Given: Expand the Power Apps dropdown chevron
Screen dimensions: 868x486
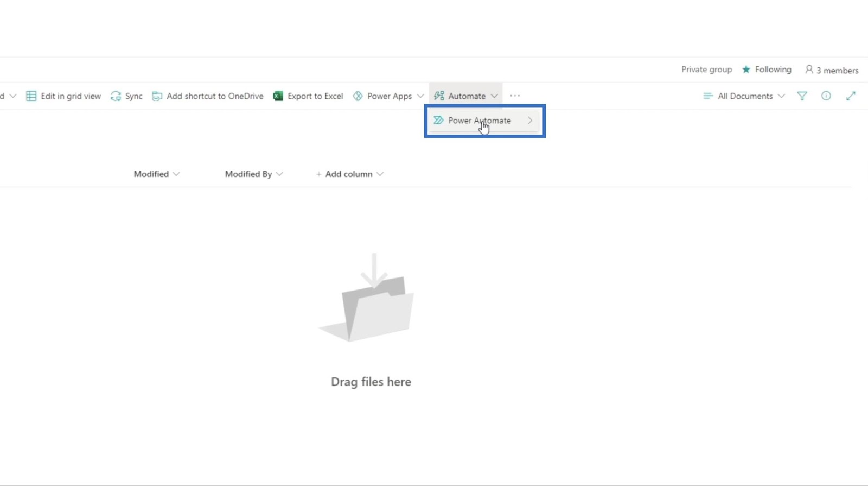Looking at the screenshot, I should point(420,96).
